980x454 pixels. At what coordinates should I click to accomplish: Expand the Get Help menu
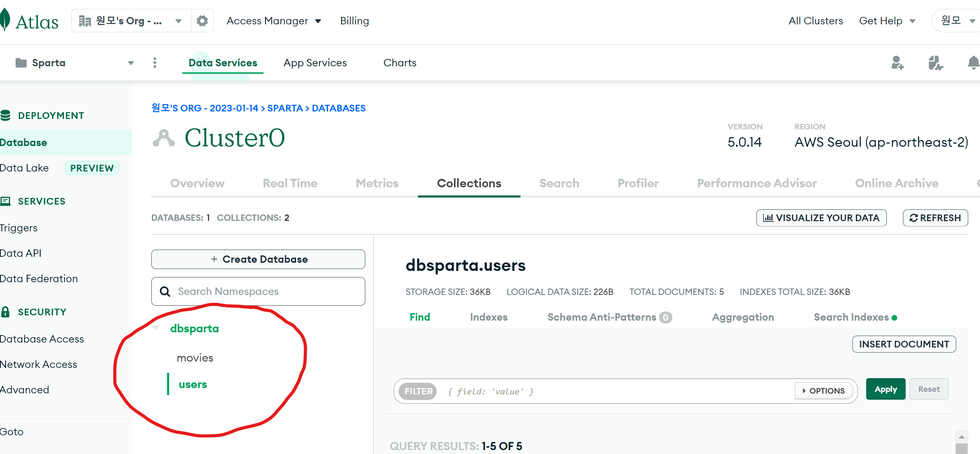(887, 21)
